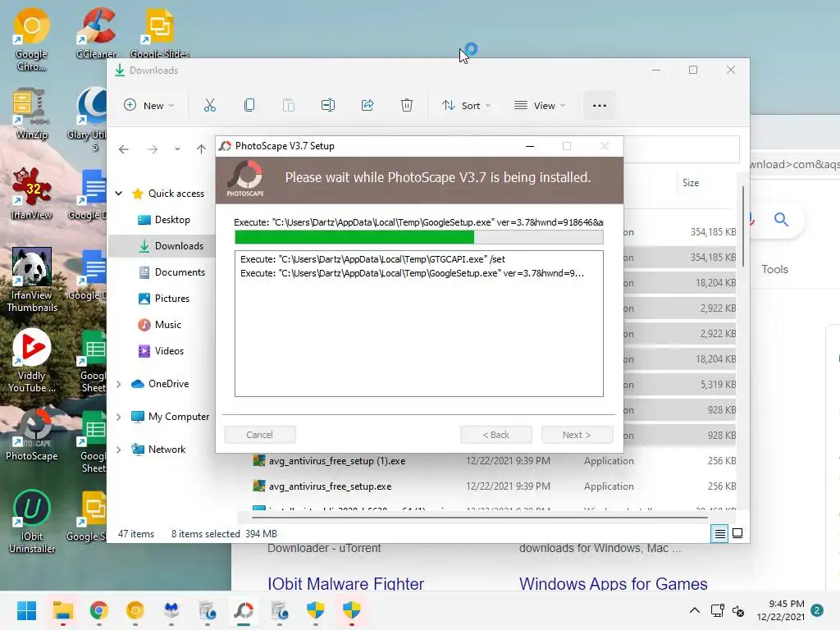Image resolution: width=840 pixels, height=630 pixels.
Task: Open the Google Slides desktop shortcut
Action: point(159,33)
